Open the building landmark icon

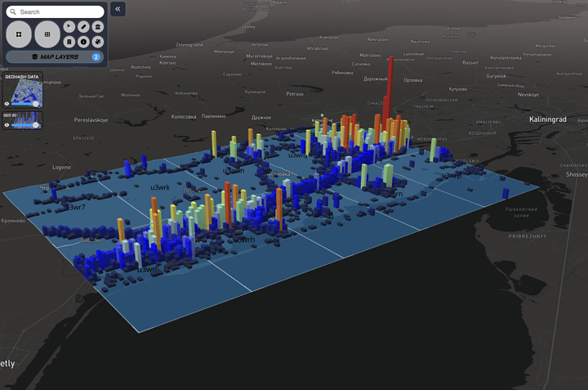click(98, 27)
